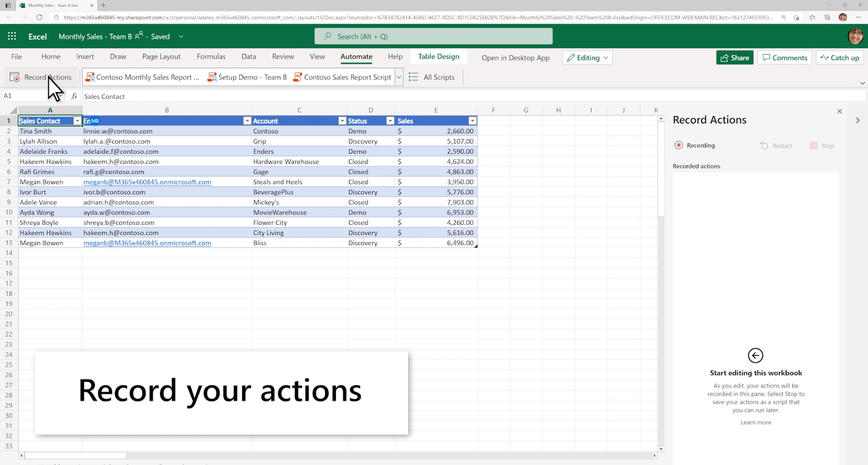Screen dimensions: 868x465
Task: Refresh the browser page
Action: (39, 17)
